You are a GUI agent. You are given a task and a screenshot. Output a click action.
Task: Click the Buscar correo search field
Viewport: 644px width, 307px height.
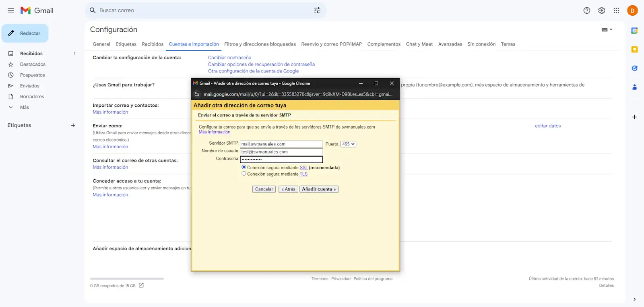pos(205,10)
